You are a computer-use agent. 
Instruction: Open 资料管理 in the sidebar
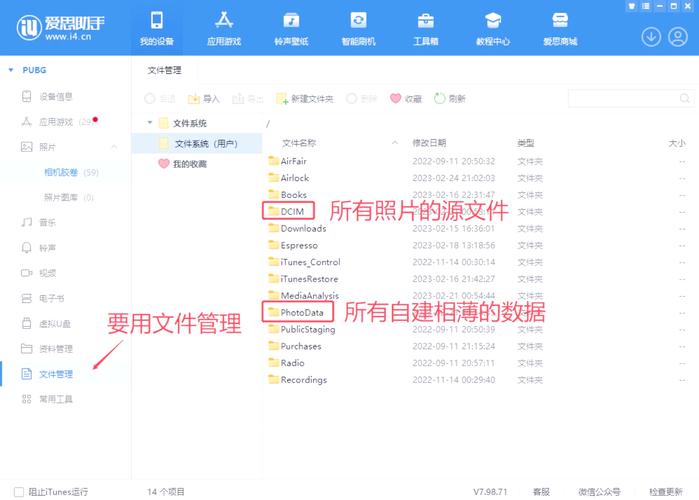[x=47, y=348]
